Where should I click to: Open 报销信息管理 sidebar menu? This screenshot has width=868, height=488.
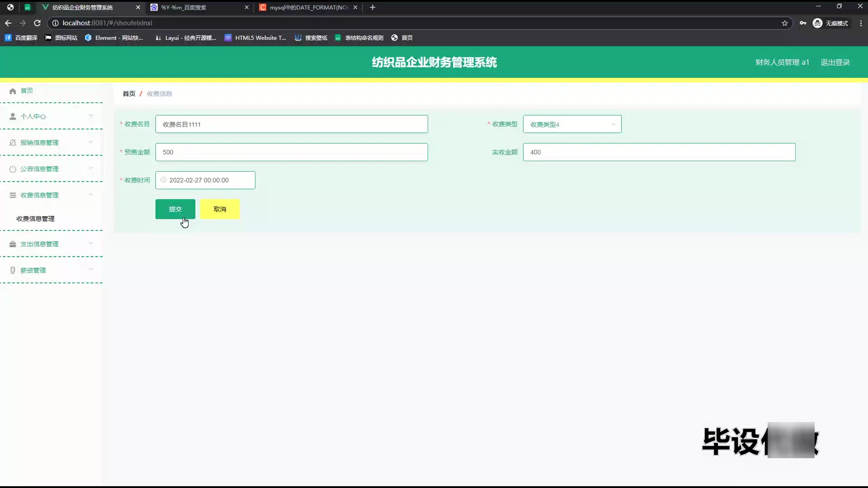click(52, 143)
